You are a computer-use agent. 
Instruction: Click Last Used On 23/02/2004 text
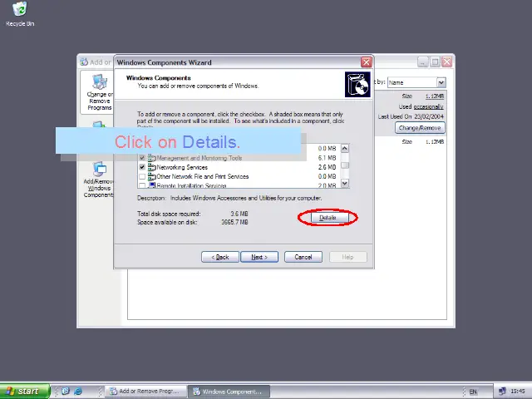(411, 116)
